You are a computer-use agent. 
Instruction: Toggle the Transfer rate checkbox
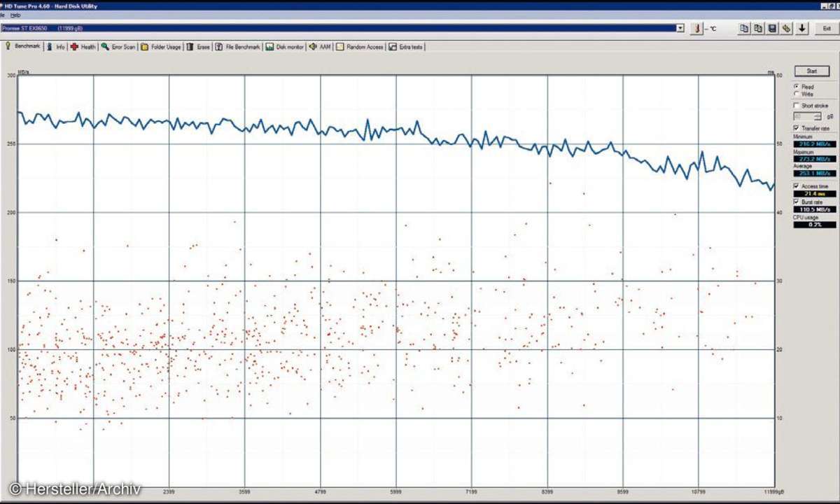[x=797, y=129]
